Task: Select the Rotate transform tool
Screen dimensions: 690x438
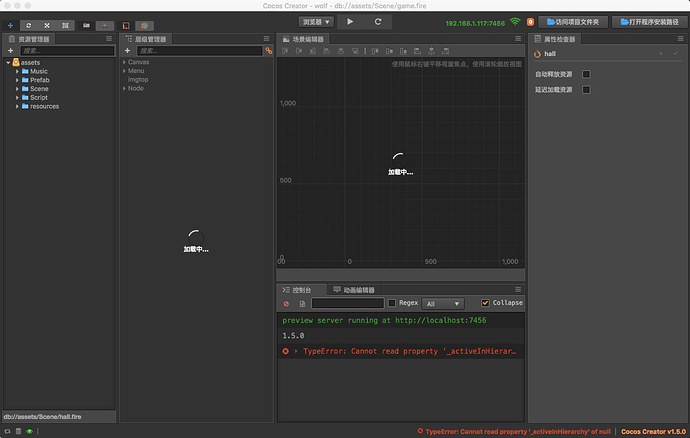Action: (29, 26)
